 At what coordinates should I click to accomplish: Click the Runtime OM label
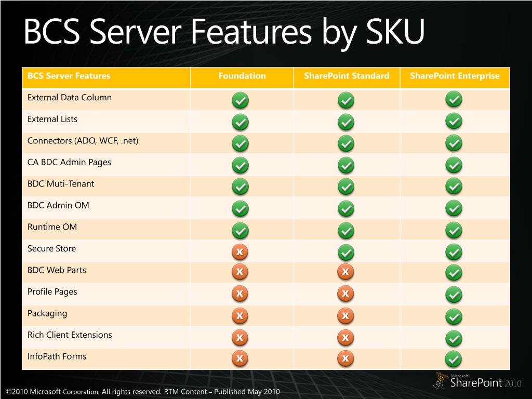52,227
